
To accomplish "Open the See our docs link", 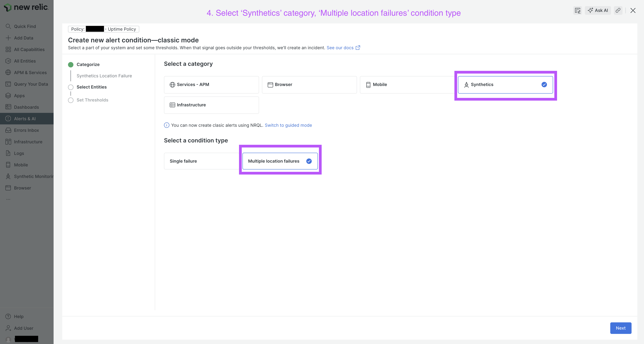I will coord(343,48).
